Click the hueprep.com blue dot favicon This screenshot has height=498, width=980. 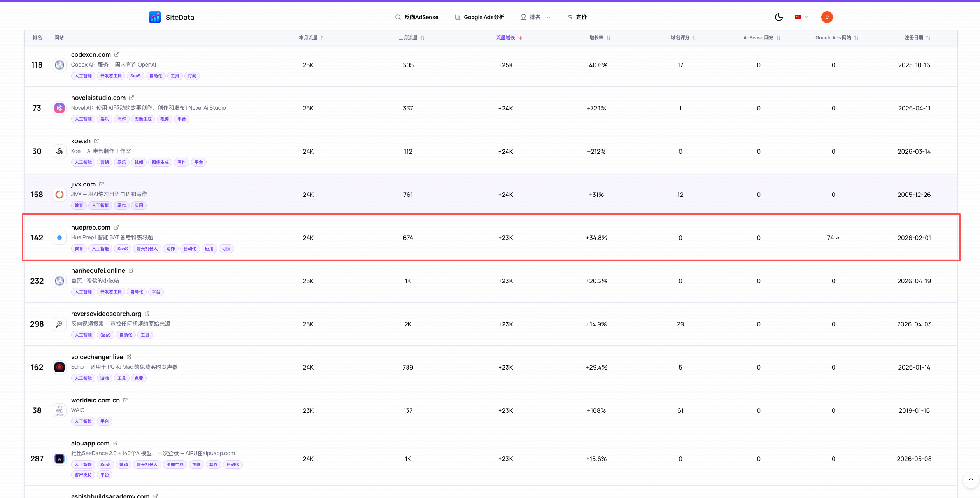pyautogui.click(x=60, y=238)
